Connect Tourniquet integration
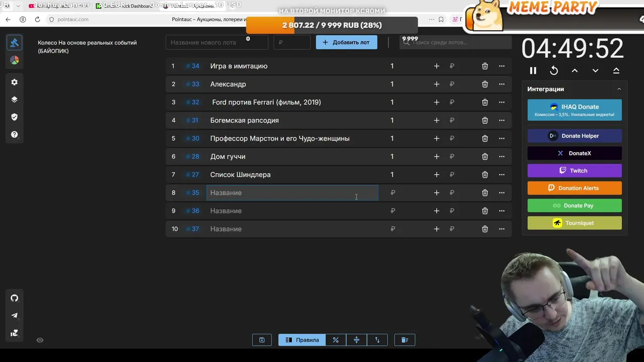This screenshot has width=644, height=362. [x=575, y=223]
